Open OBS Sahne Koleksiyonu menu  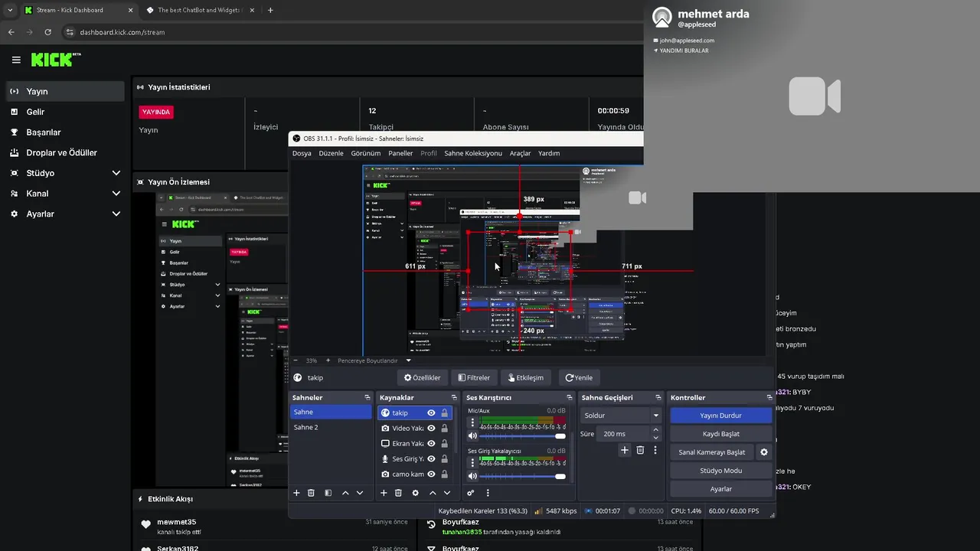(x=473, y=153)
